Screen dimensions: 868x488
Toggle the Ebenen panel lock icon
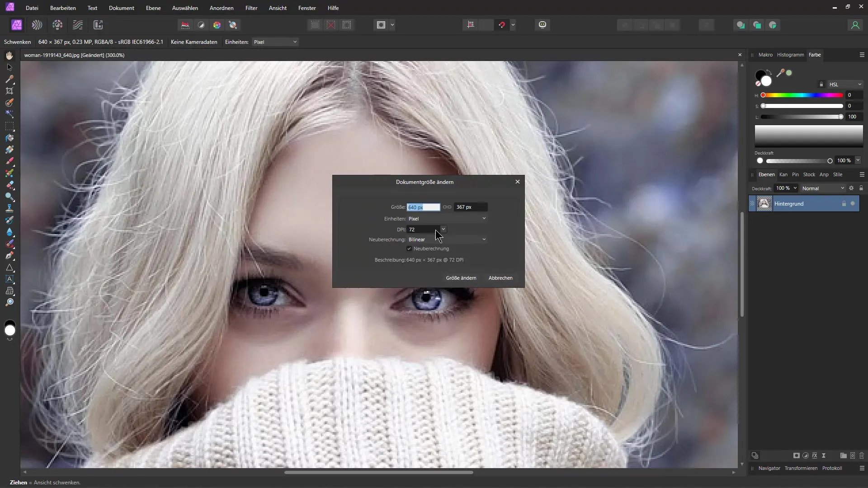(861, 188)
